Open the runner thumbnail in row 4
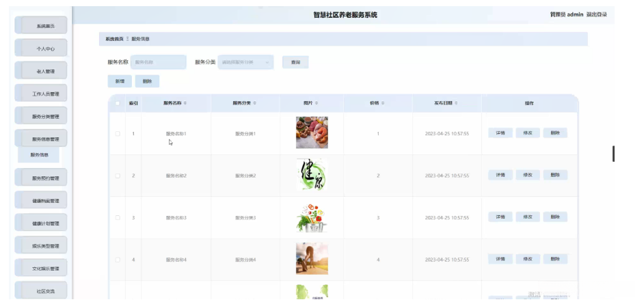 (312, 258)
